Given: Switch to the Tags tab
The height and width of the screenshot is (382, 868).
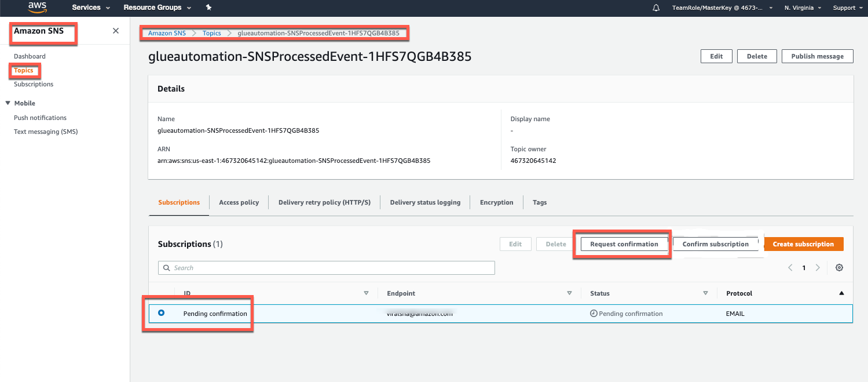Looking at the screenshot, I should (x=540, y=202).
